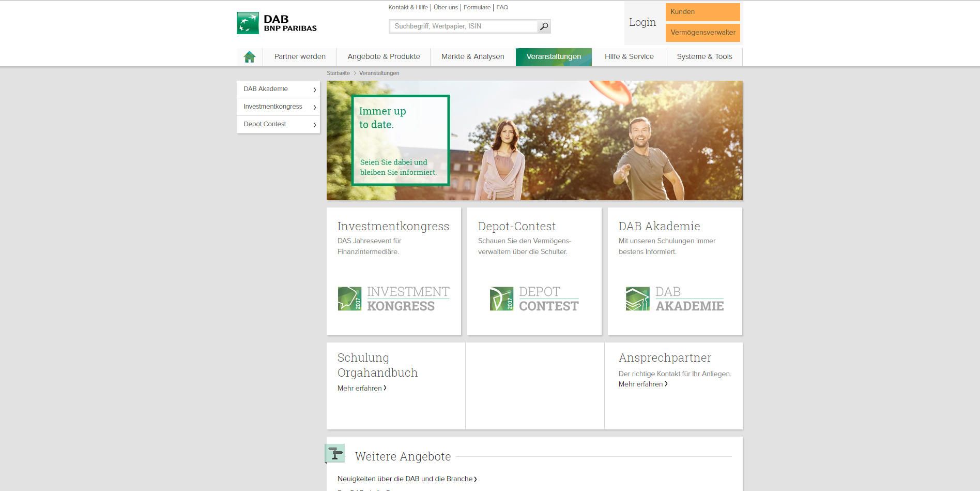Viewport: 980px width, 491px height.
Task: Open the Hilfe & Service menu
Action: 629,57
